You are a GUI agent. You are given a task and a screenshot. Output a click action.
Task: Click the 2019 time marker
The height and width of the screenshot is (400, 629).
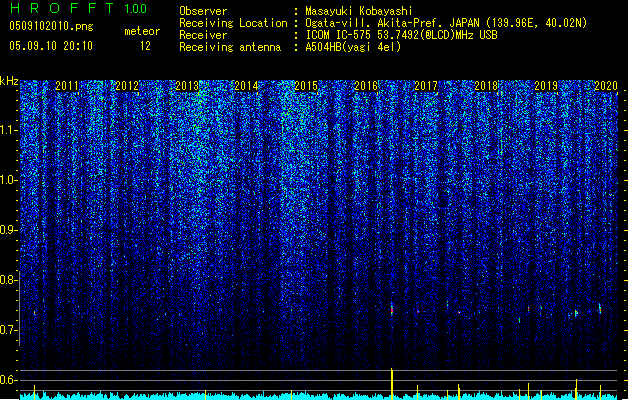click(x=546, y=86)
